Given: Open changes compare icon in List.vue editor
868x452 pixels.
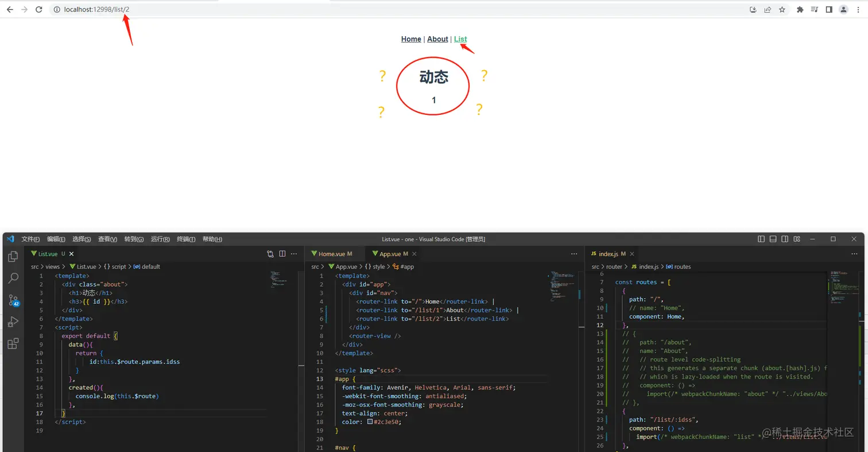Looking at the screenshot, I should click(x=270, y=254).
